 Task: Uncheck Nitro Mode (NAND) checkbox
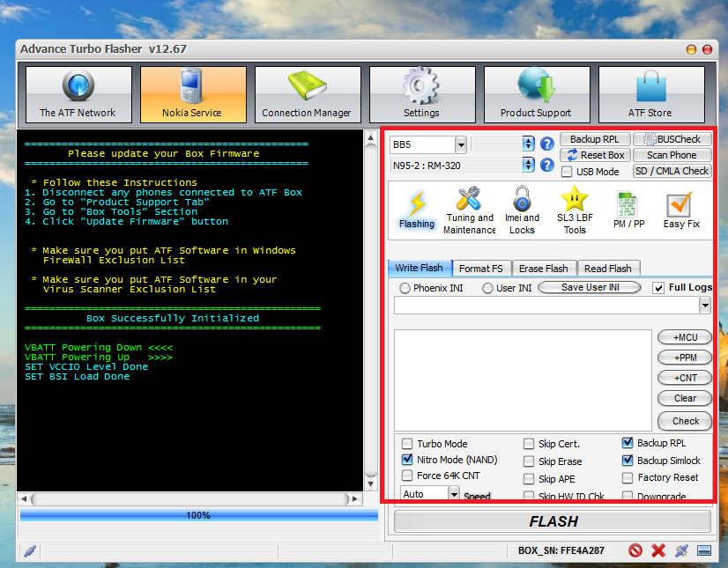coord(406,460)
